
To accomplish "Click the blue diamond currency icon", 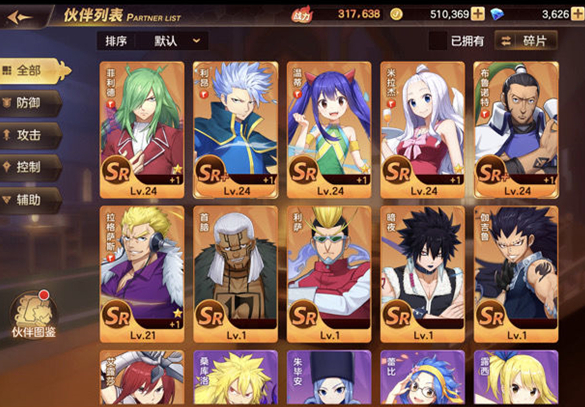I will [x=497, y=15].
